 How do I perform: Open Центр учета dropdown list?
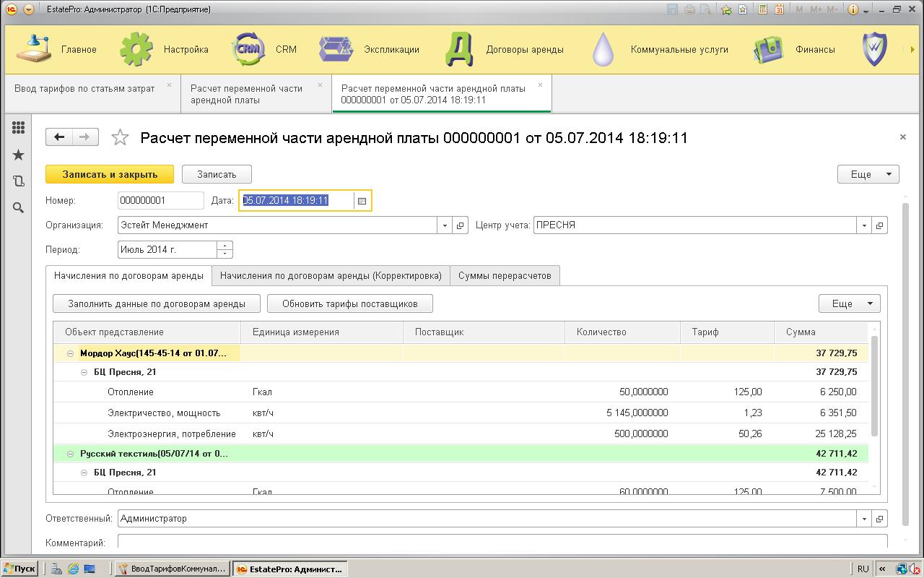pos(864,225)
